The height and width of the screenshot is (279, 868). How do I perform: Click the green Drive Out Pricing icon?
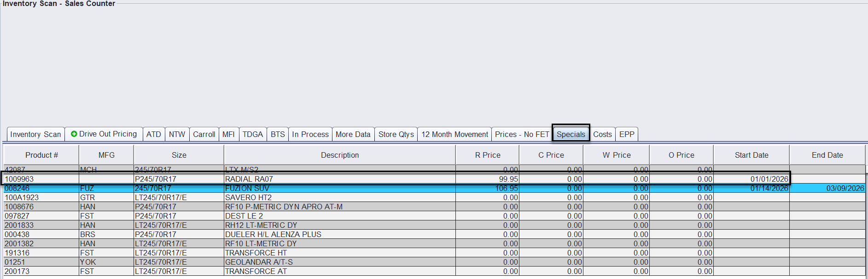tap(74, 134)
